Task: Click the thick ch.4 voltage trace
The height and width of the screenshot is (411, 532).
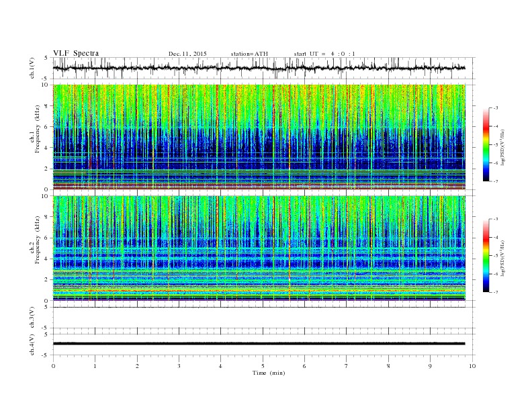Action: pyautogui.click(x=259, y=344)
